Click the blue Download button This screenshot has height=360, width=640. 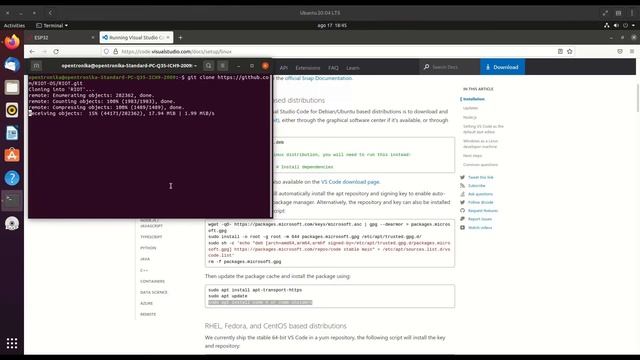(x=502, y=67)
